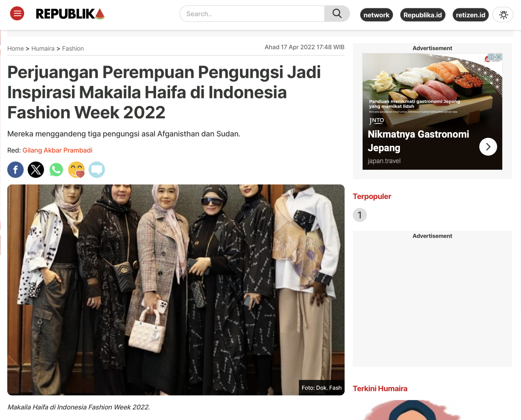Click the Home breadcrumb
The image size is (521, 420).
(15, 49)
